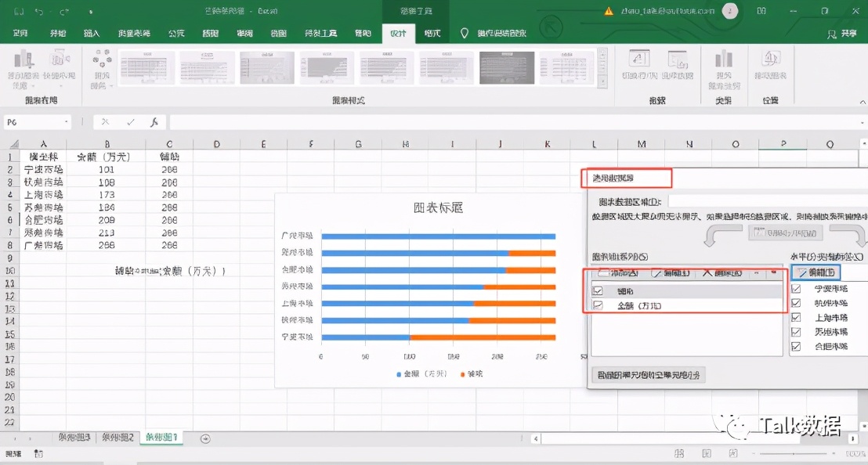Click the Save icon in the title bar

19,11
